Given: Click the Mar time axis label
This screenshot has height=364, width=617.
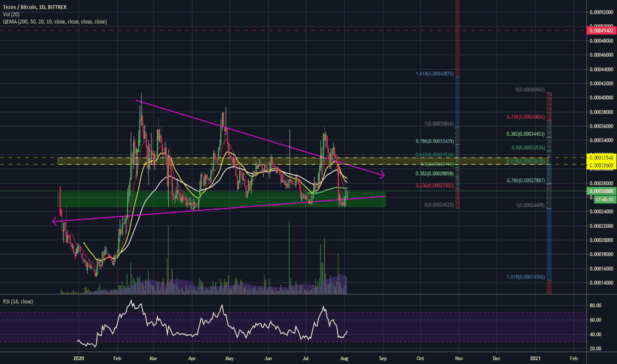Looking at the screenshot, I should point(154,359).
